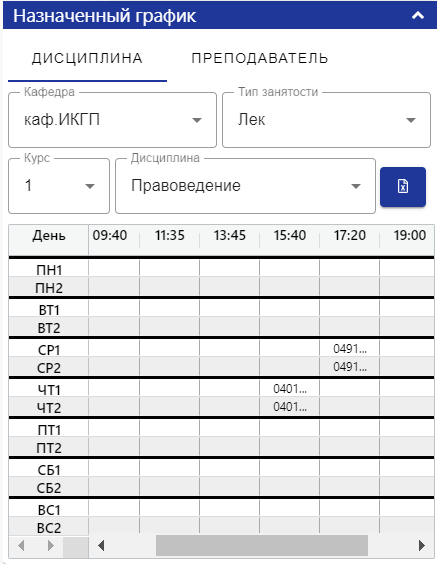This screenshot has width=437, height=564.
Task: Click the horizontal scrollbar left arrow
Action: pos(101,545)
